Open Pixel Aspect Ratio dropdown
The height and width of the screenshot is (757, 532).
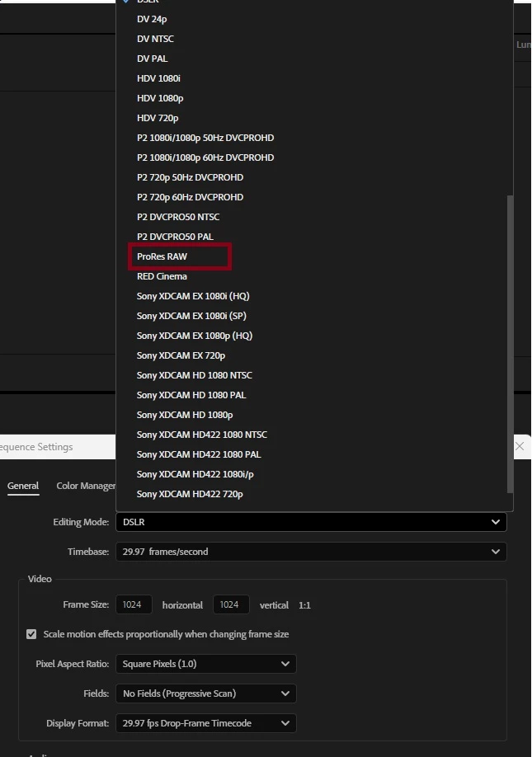point(206,664)
